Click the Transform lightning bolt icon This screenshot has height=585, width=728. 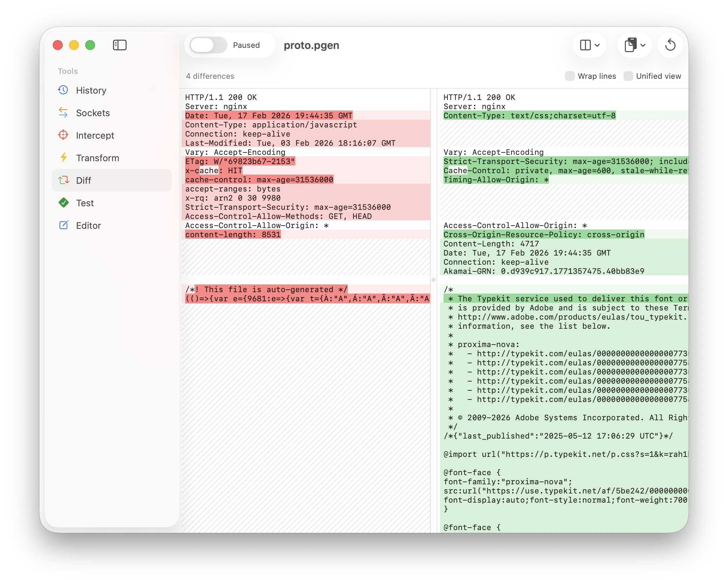63,158
